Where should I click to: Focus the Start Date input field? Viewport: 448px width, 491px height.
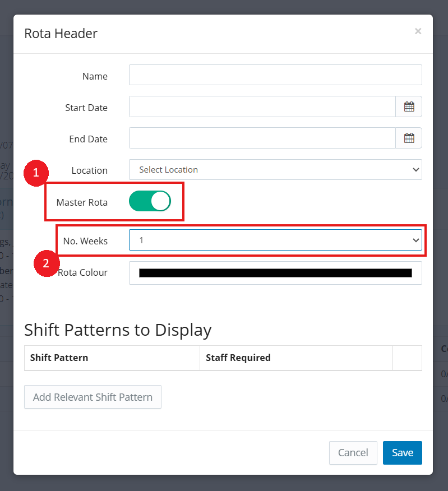point(262,106)
